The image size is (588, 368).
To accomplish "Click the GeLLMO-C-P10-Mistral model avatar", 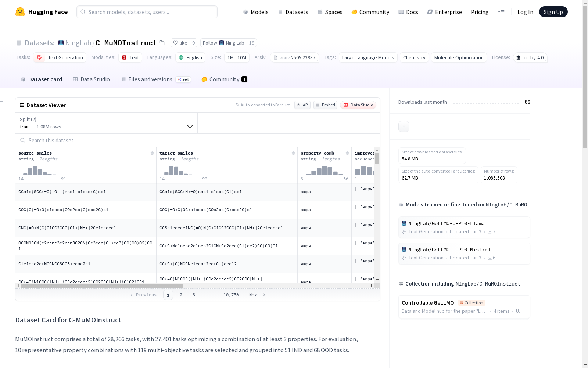I will [404, 250].
